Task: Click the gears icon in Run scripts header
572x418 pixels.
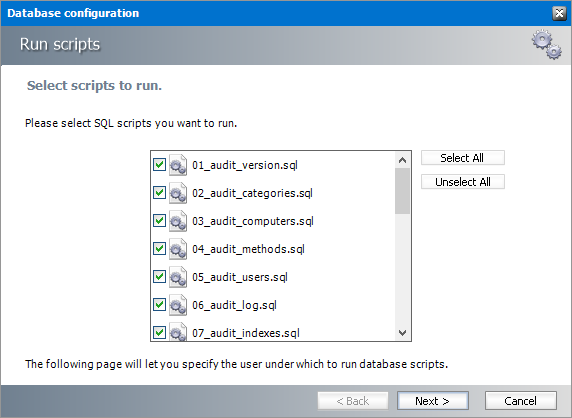Action: [x=546, y=44]
